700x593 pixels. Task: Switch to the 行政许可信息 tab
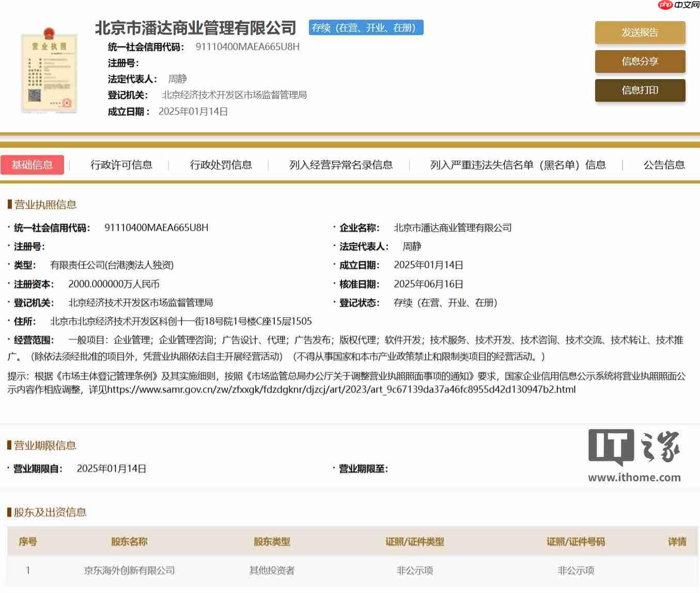point(121,165)
